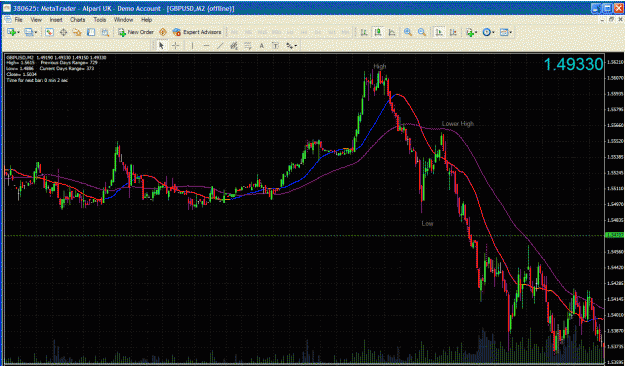Image resolution: width=625 pixels, height=366 pixels.
Task: Toggle the Data Window crosshair icon
Action: pos(63,32)
